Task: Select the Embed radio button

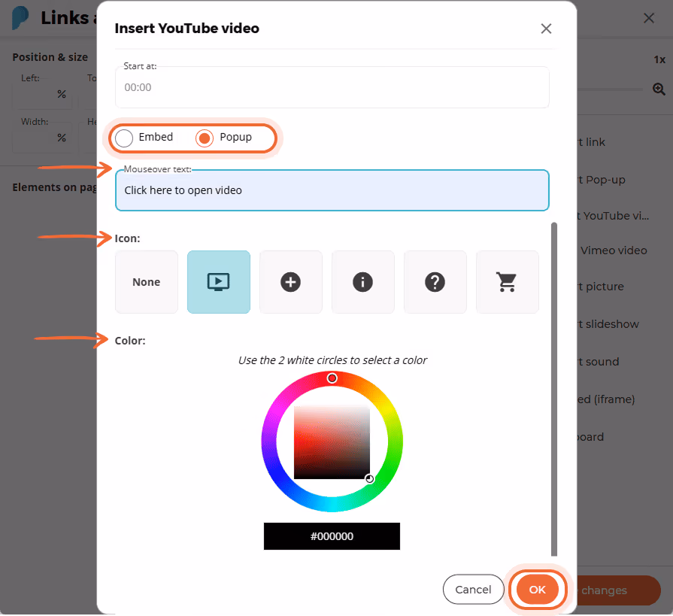Action: pyautogui.click(x=124, y=138)
